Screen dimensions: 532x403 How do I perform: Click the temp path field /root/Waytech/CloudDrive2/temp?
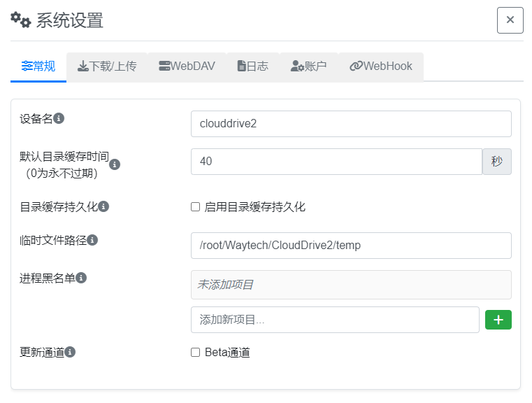[351, 246]
